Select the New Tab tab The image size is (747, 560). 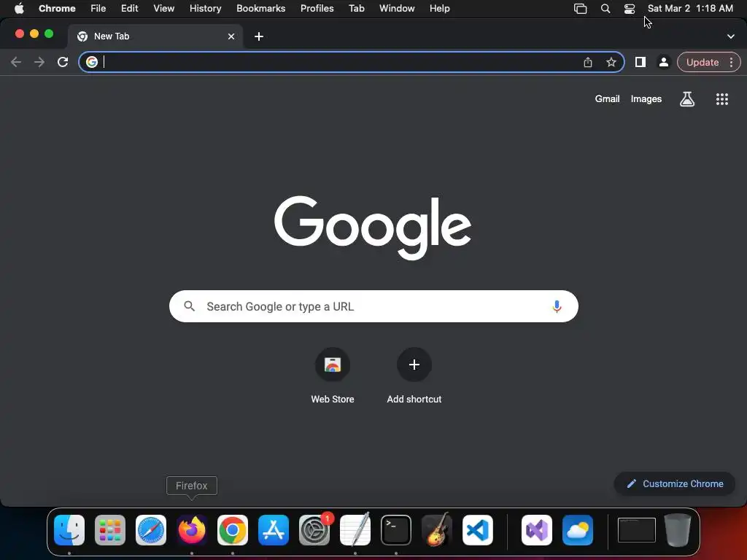coord(155,36)
